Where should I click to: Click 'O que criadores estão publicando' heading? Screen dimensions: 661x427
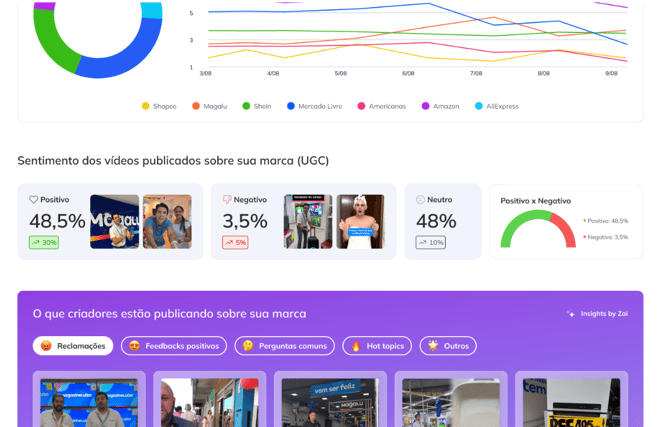[169, 314]
